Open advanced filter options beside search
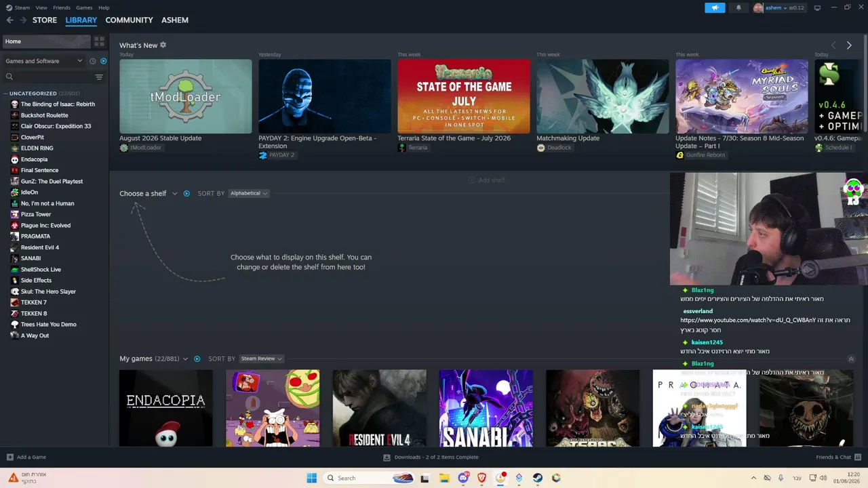This screenshot has width=868, height=488. (x=99, y=77)
